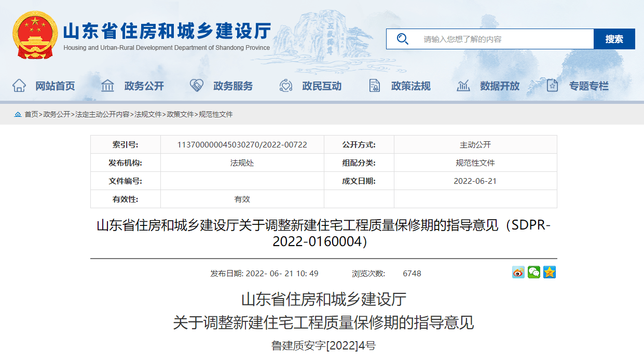Open the 政策法规 navigation menu

click(x=411, y=86)
